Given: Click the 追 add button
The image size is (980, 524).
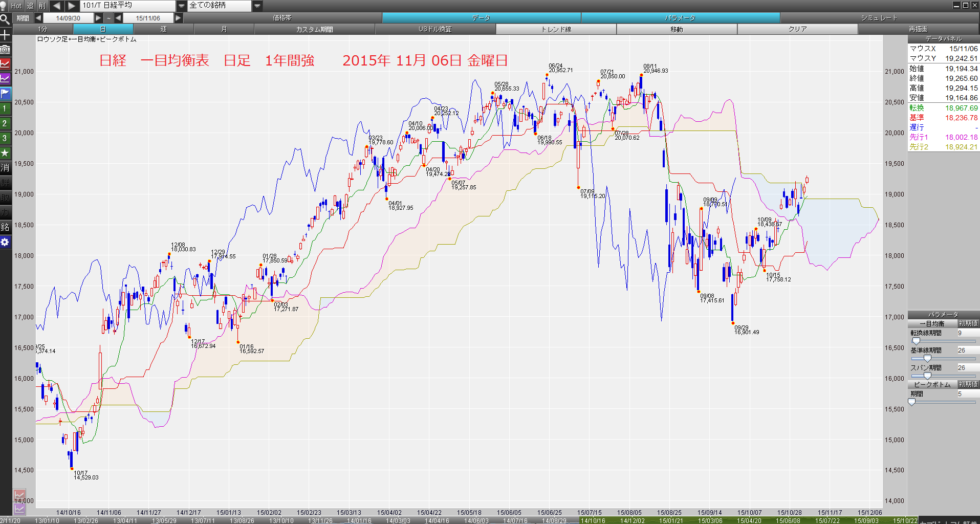Looking at the screenshot, I should 30,6.
